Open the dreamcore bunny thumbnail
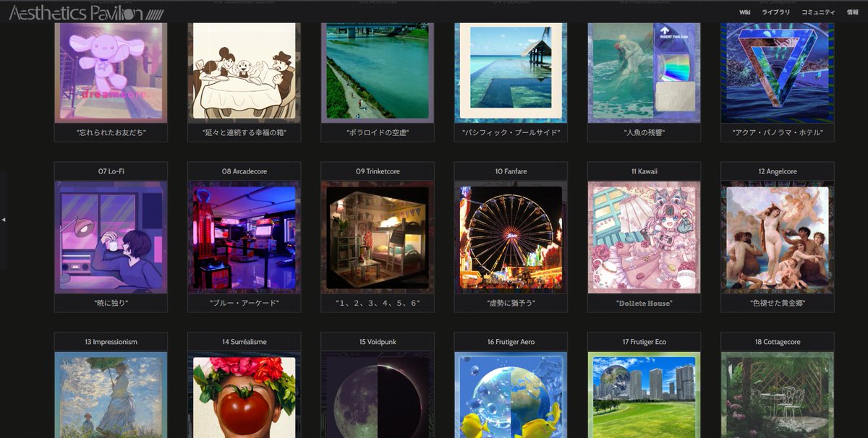The image size is (868, 438). pyautogui.click(x=111, y=72)
